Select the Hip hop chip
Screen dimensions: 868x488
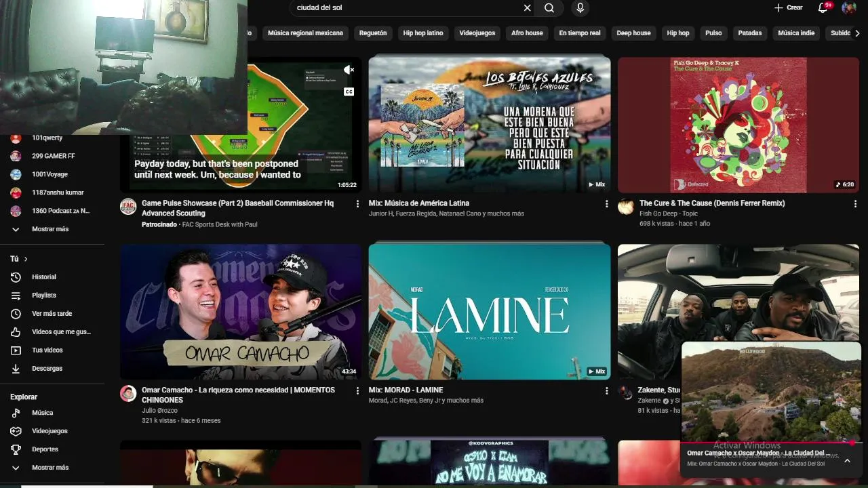(x=678, y=33)
